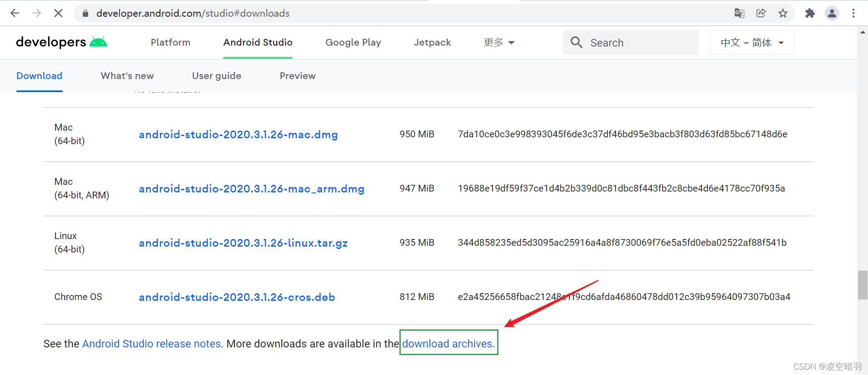Download android-studio-2020.3.1.26-mac_arm.dmg
The height and width of the screenshot is (375, 868).
pyautogui.click(x=251, y=189)
